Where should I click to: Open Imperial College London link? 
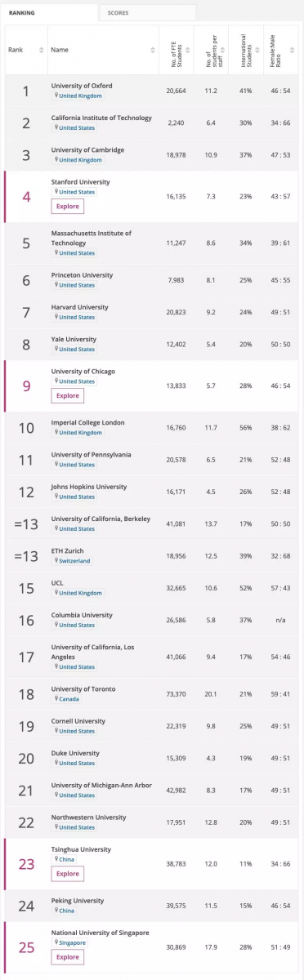click(87, 422)
